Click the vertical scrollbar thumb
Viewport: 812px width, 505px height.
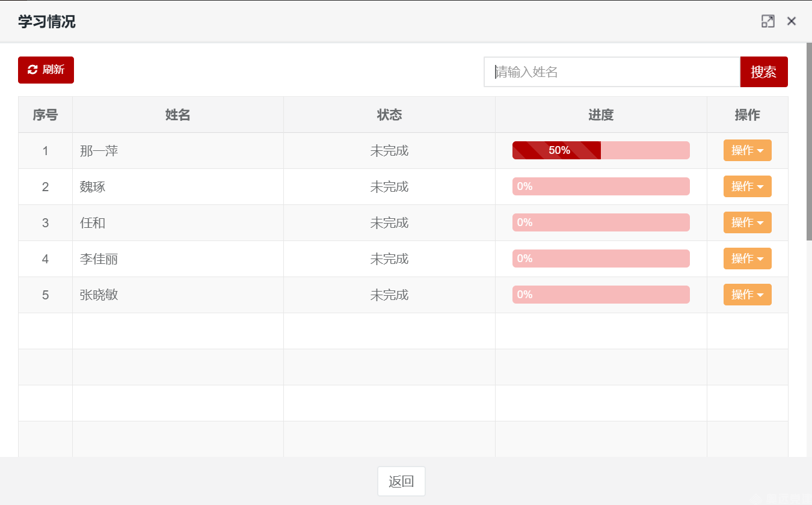809,141
